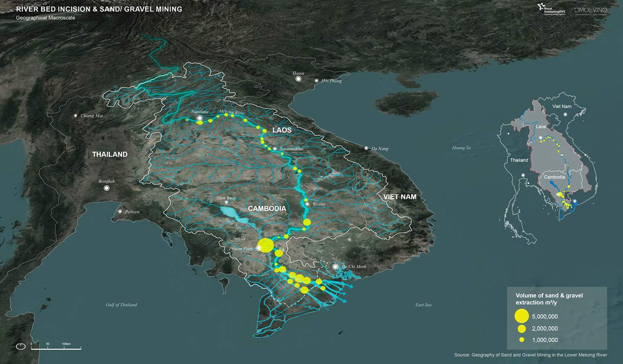
Task: Click the largest yellow extraction circle on map
Action: click(x=266, y=245)
